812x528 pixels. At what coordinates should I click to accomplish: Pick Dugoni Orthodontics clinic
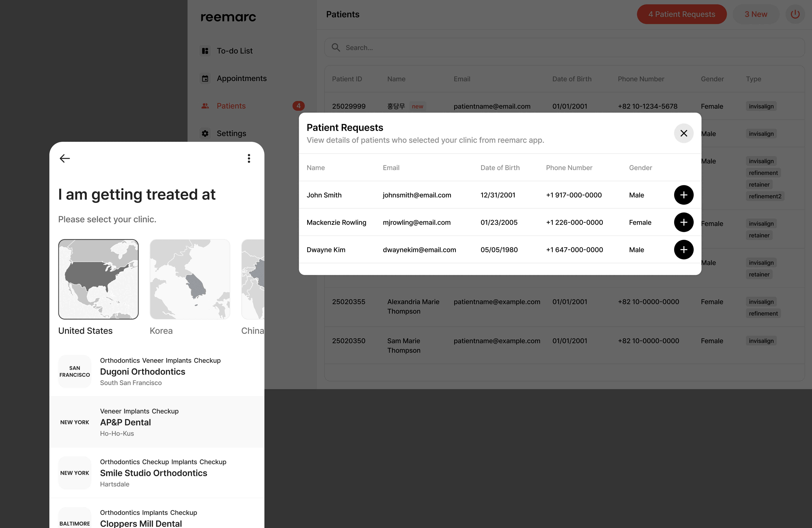pyautogui.click(x=142, y=371)
